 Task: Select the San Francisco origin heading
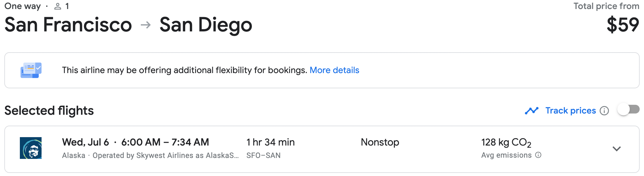[x=68, y=25]
